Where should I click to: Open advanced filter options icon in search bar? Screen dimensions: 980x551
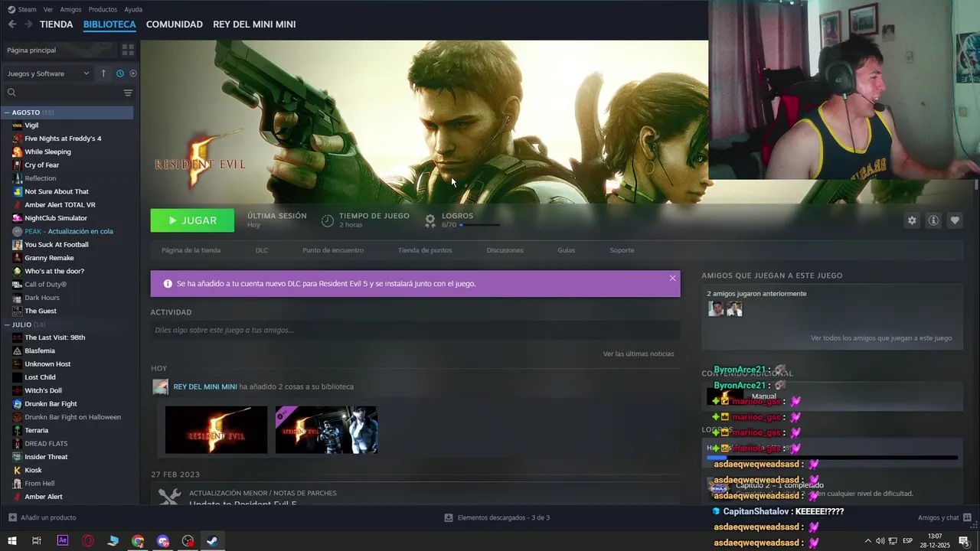coord(128,93)
